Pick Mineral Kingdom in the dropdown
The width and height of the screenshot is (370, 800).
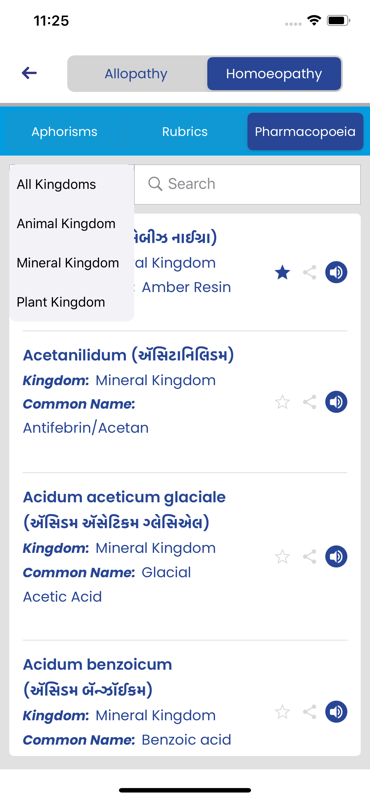coord(71,263)
